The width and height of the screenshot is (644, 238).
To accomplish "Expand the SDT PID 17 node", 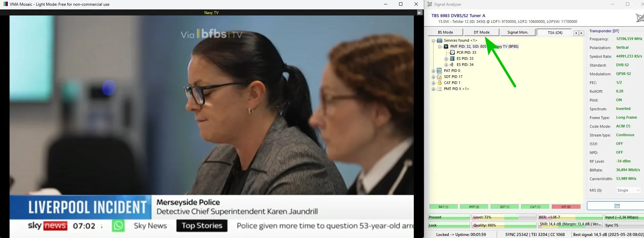I will (x=433, y=77).
